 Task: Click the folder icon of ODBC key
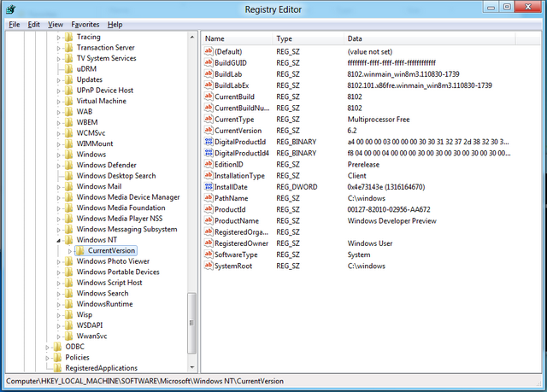pos(57,347)
